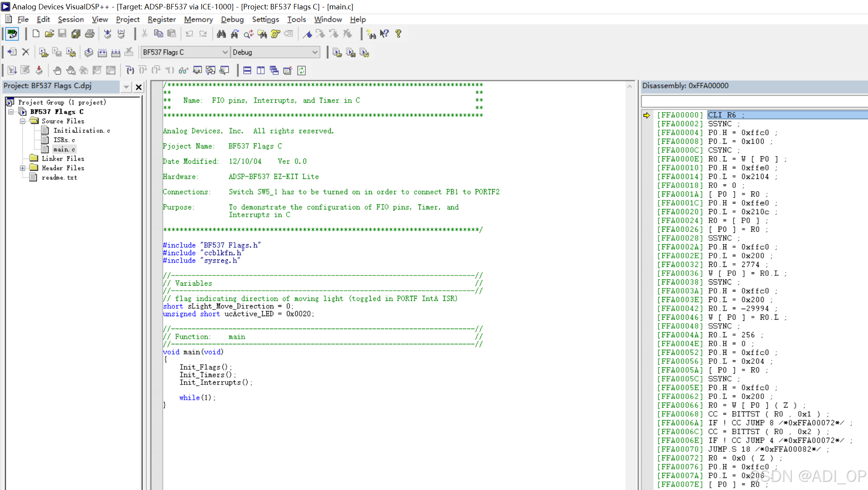Click the Print icon in toolbar
Screen dimensions: 868x490
(x=90, y=34)
